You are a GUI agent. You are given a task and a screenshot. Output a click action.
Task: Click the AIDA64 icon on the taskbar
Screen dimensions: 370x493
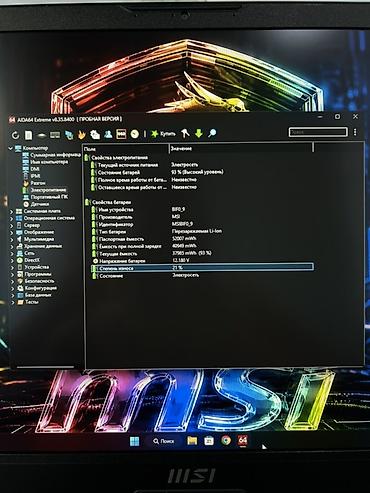243,440
